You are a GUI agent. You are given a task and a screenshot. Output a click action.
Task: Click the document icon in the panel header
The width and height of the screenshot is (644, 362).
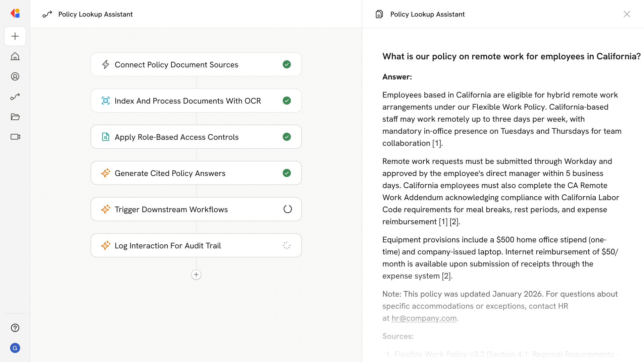379,14
